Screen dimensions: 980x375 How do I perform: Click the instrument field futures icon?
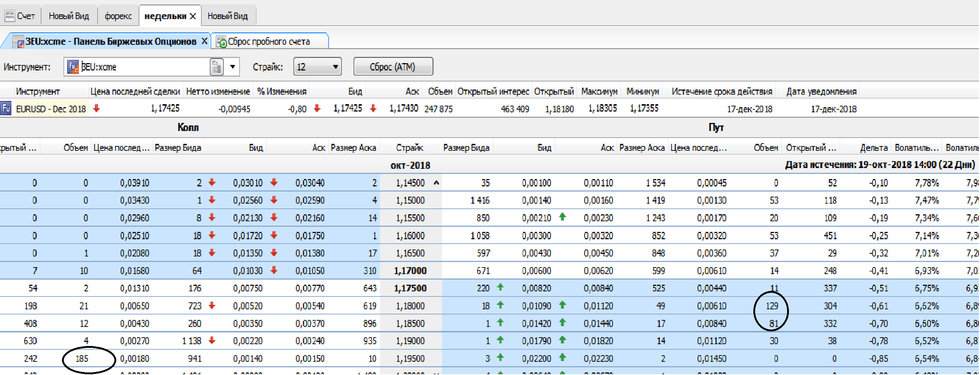(73, 67)
